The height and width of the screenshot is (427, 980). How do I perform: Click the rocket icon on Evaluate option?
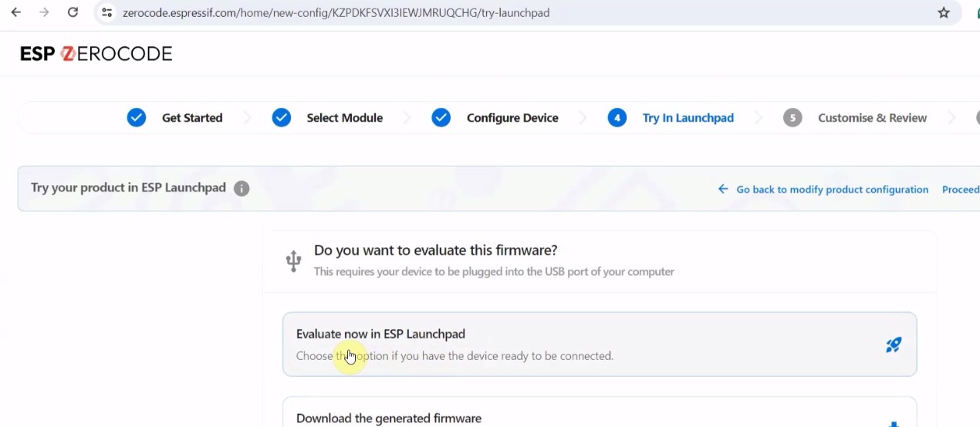[894, 345]
